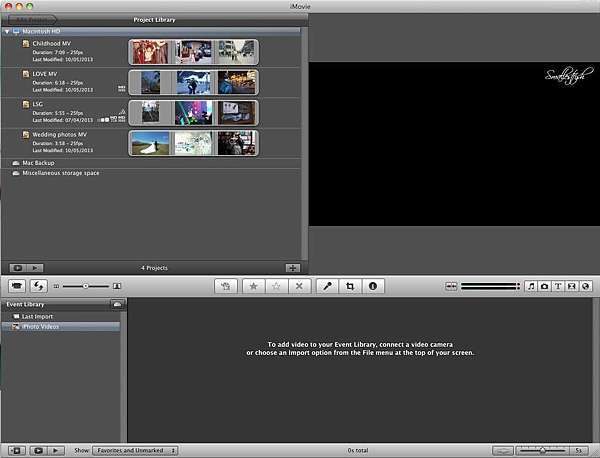Play selected events full screen
The image size is (600, 458).
(38, 450)
